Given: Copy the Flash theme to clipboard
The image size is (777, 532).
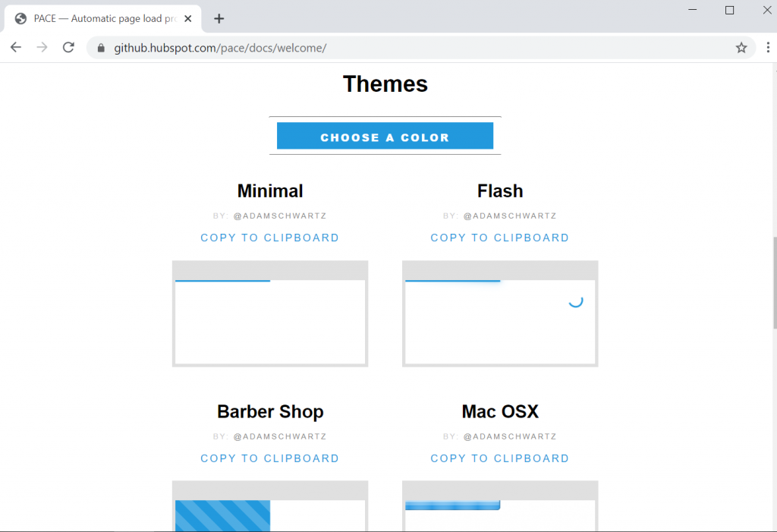Looking at the screenshot, I should (x=499, y=238).
